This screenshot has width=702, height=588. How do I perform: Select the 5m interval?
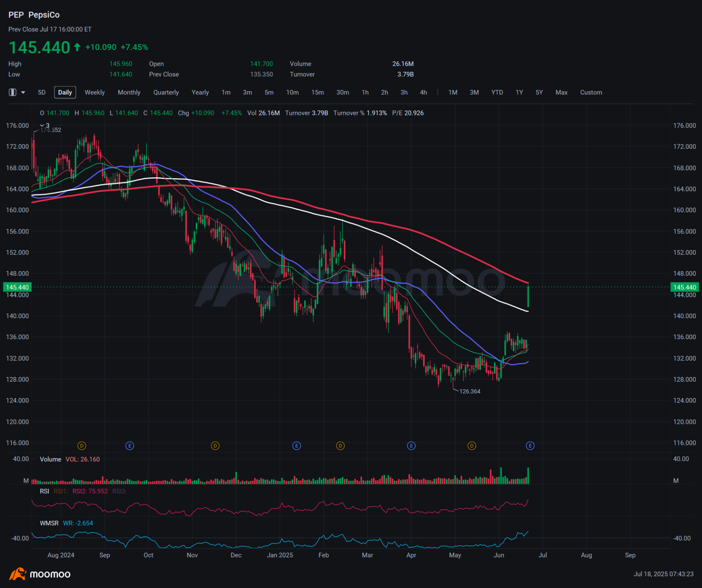pyautogui.click(x=269, y=93)
